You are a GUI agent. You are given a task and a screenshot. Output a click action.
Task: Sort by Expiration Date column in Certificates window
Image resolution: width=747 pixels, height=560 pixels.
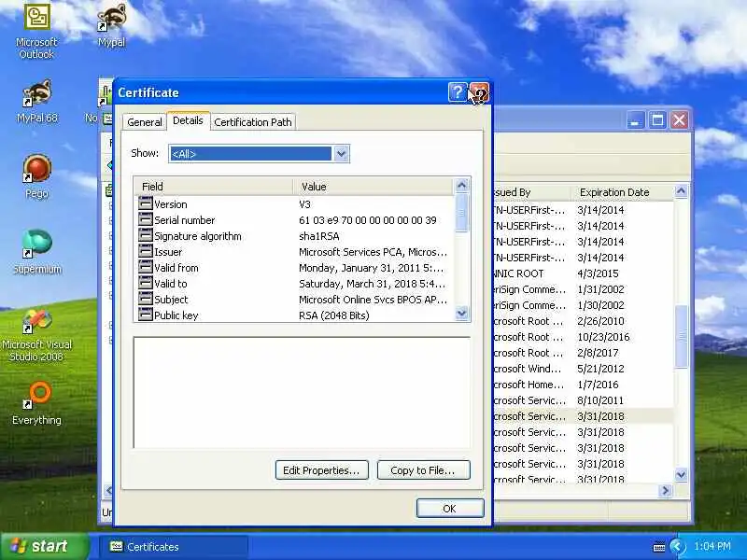622,192
